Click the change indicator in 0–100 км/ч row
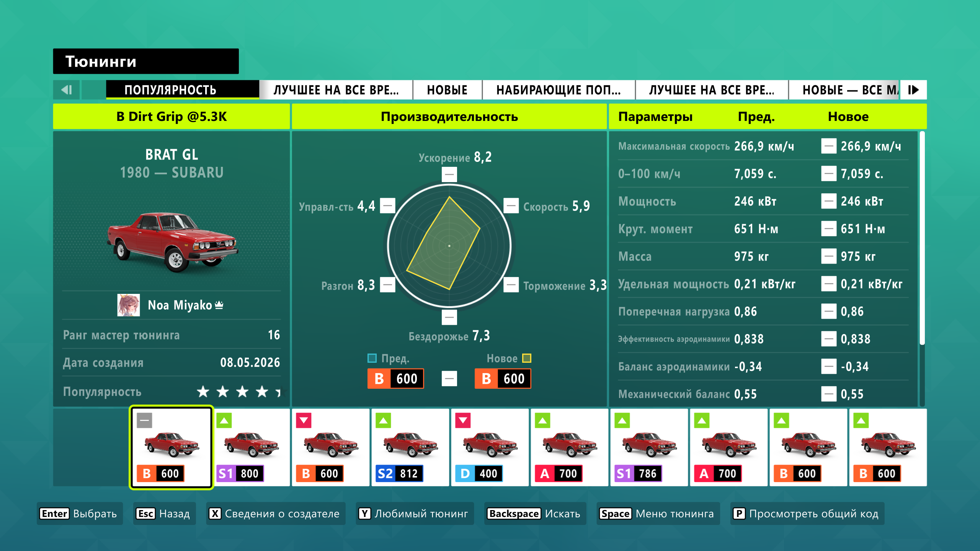Screen dimensions: 980x551 pyautogui.click(x=828, y=174)
